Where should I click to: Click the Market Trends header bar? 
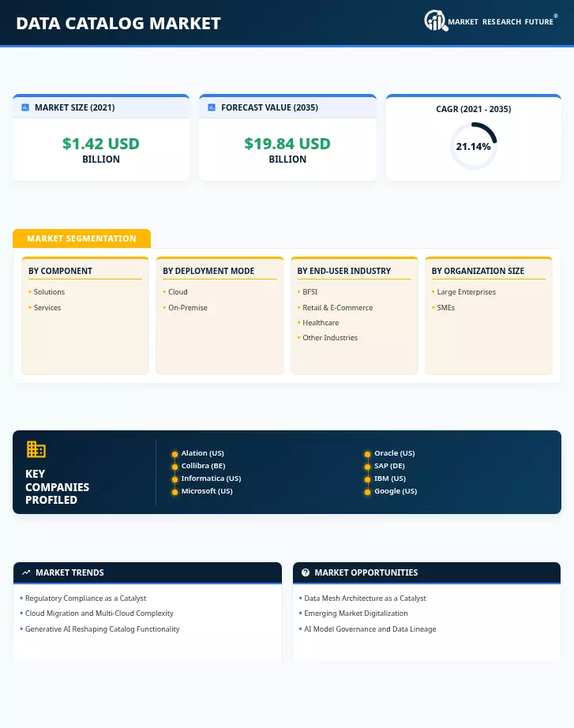pyautogui.click(x=148, y=572)
